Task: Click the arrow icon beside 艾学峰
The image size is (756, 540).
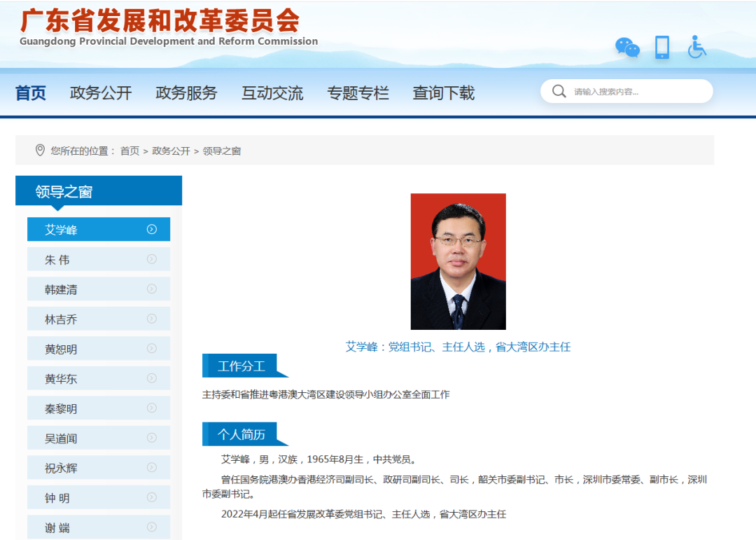Action: pyautogui.click(x=153, y=229)
